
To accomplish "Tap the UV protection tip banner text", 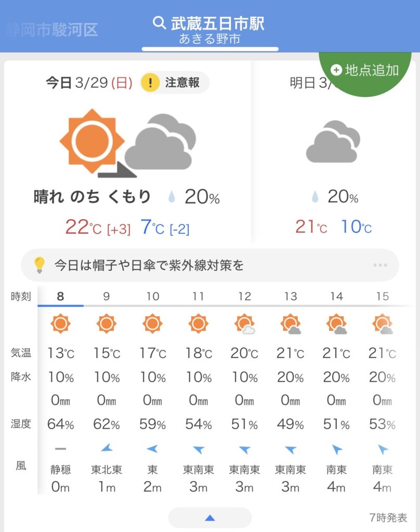I will pos(149,265).
